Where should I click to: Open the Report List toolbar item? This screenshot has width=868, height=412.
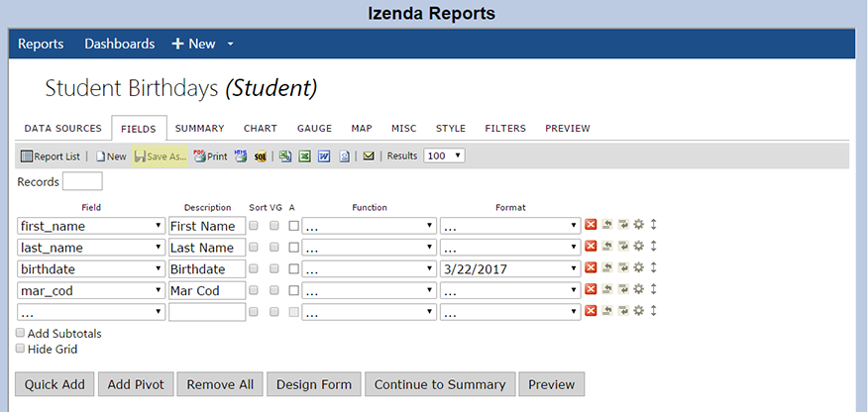[51, 156]
